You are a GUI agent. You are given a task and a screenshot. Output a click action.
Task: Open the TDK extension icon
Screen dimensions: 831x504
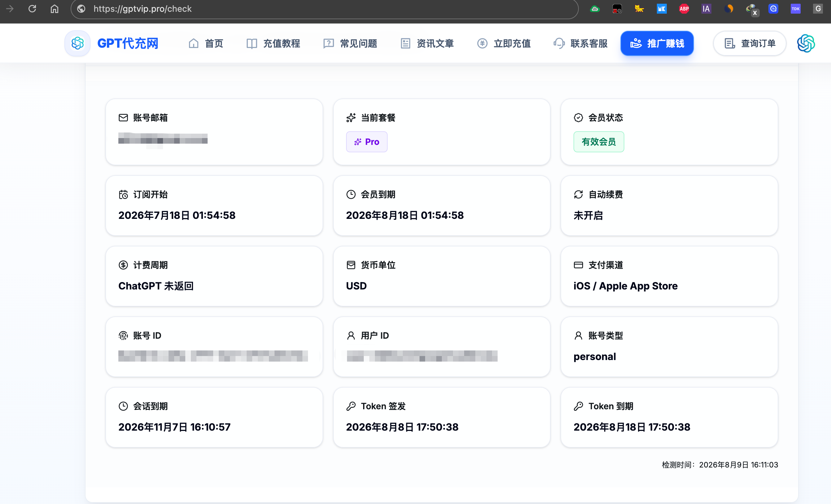coord(795,9)
